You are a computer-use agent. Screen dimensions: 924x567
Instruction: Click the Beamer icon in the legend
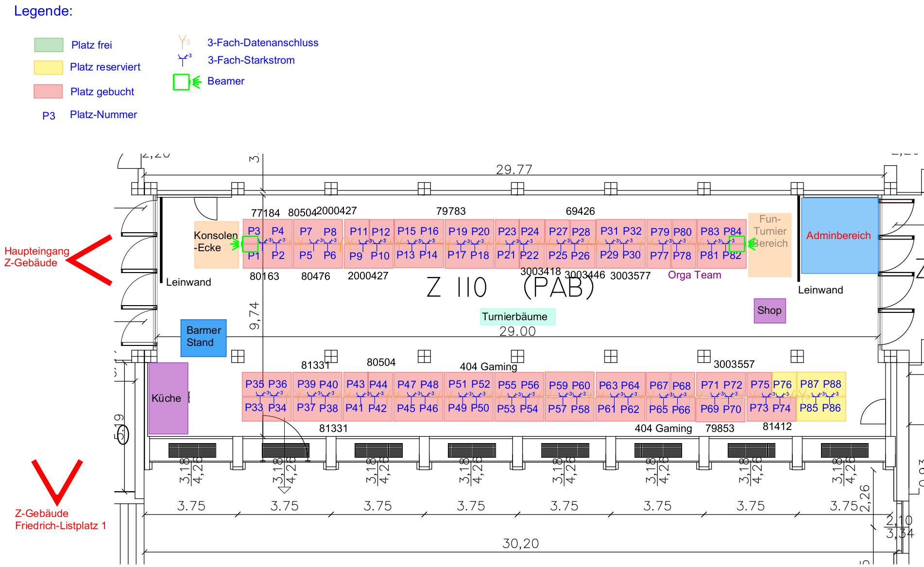click(181, 82)
